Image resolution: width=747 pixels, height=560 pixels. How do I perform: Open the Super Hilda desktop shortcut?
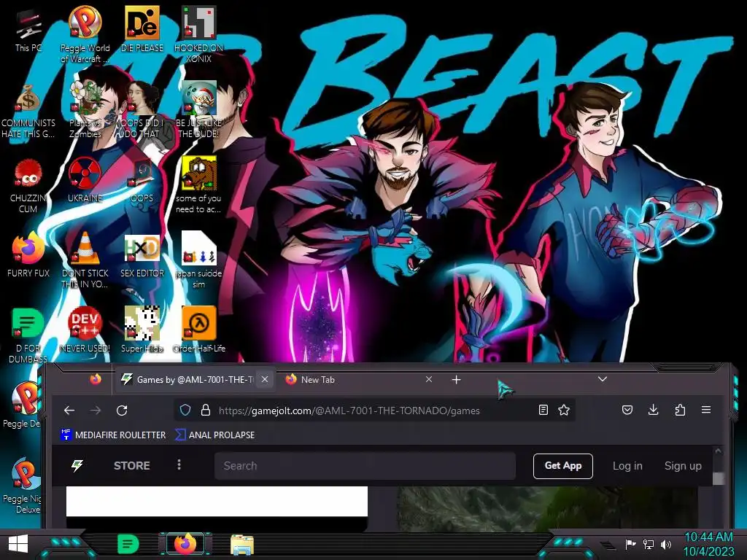pos(142,330)
